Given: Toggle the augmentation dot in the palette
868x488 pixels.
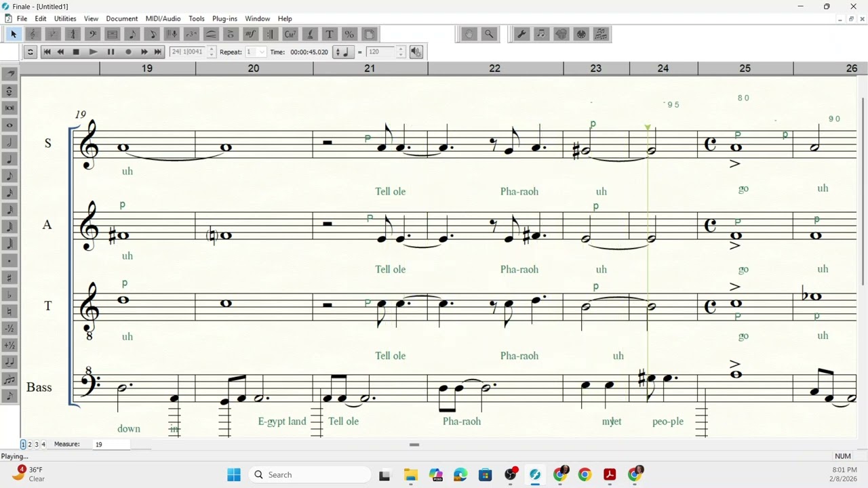Looking at the screenshot, I should [9, 260].
